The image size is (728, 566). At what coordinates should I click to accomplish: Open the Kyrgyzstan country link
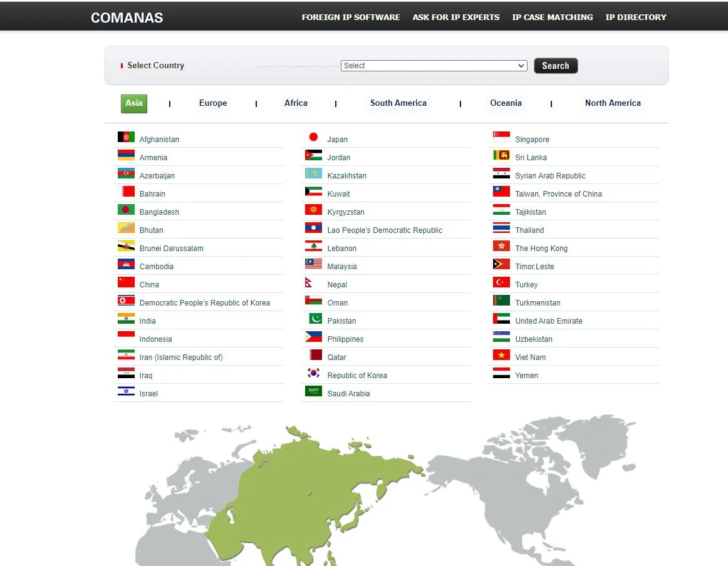[x=346, y=212]
